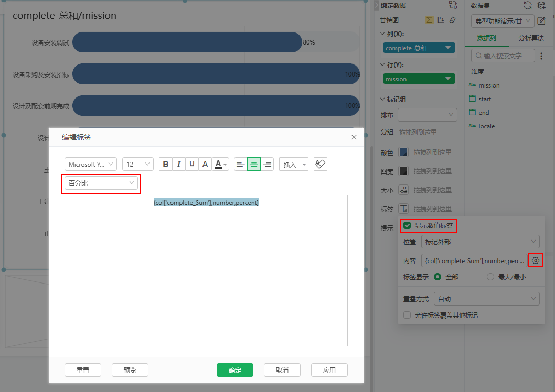The height and width of the screenshot is (392, 555).
Task: Click the calendar icon next to start
Action: click(472, 99)
